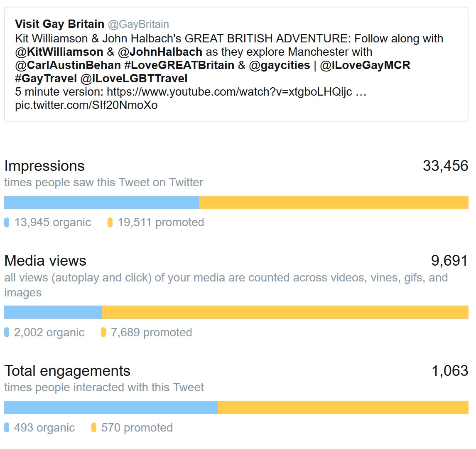The image size is (476, 449).
Task: Click the yellow legend marker beside 570 promoted
Action: point(94,428)
